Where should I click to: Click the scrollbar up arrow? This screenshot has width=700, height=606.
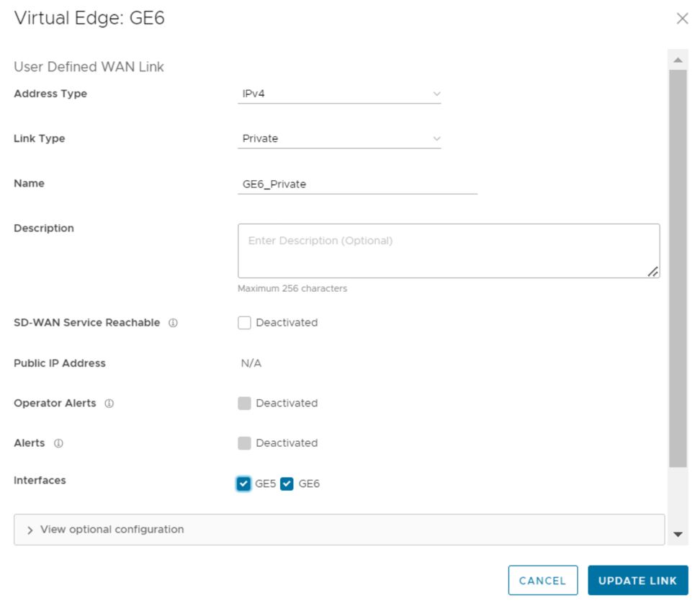click(x=677, y=60)
